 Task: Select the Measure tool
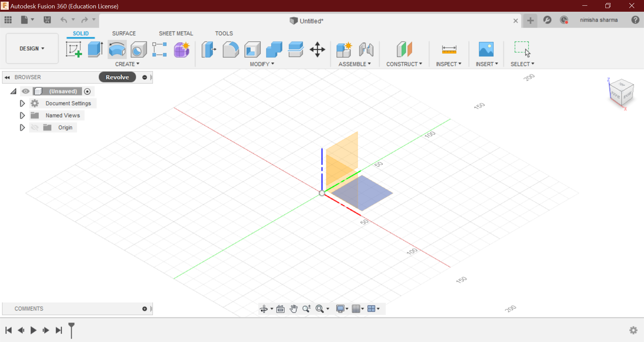tap(449, 50)
